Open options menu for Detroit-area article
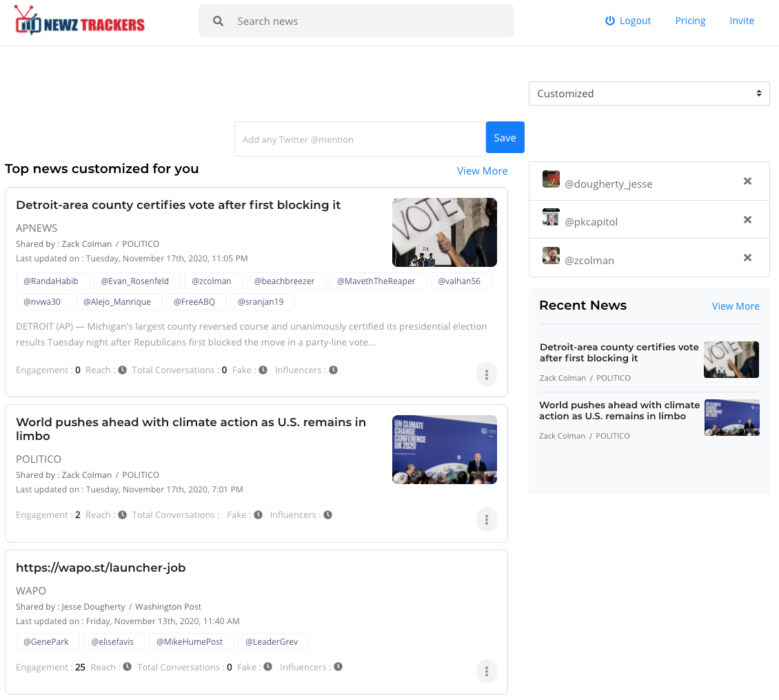Screen dimensions: 779x700 coord(487,374)
